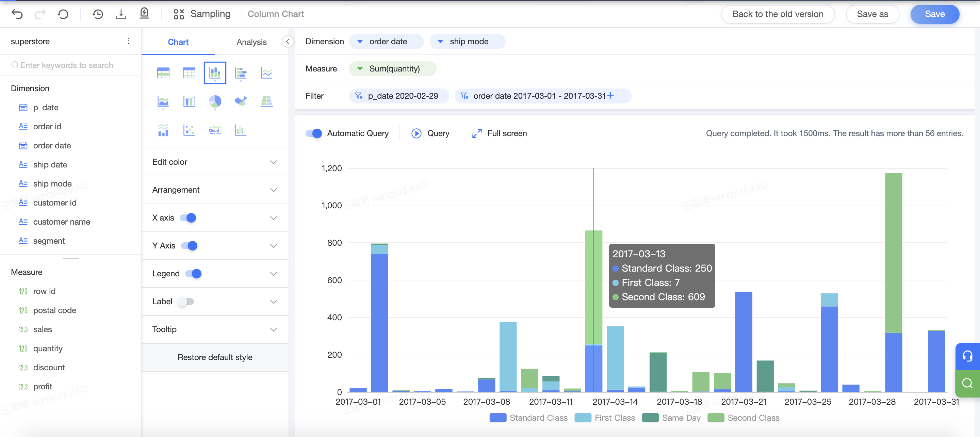Select the detail table chart type

tap(189, 72)
